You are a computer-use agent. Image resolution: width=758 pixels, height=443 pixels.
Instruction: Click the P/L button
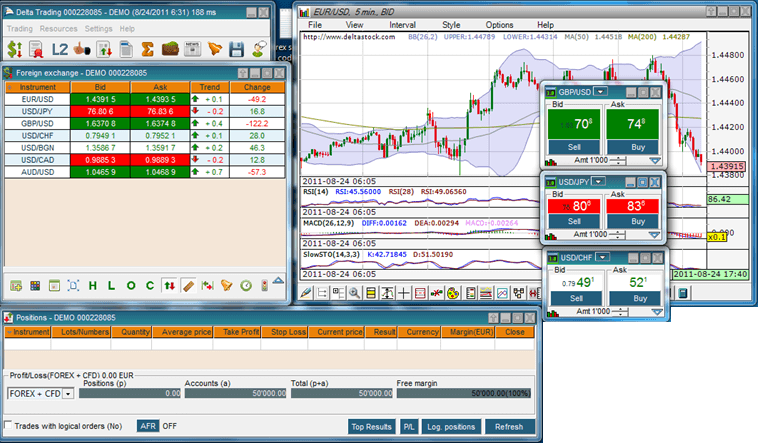click(x=409, y=427)
